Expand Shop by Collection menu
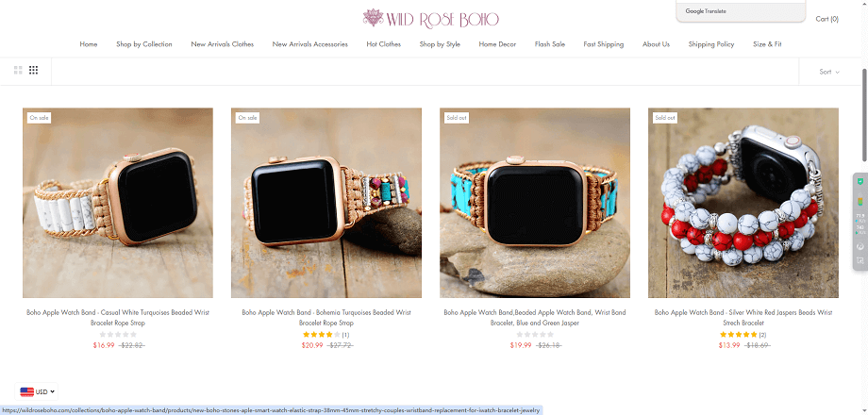868x415 pixels. tap(144, 44)
